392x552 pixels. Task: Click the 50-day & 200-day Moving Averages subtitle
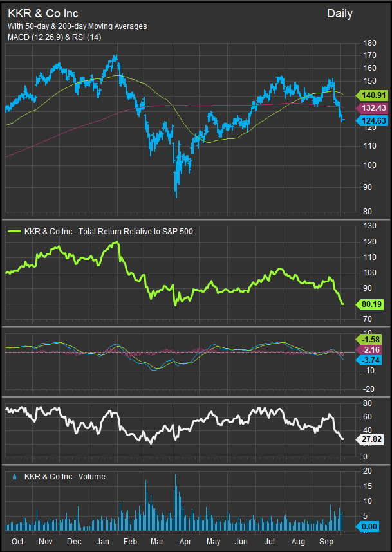(x=77, y=26)
